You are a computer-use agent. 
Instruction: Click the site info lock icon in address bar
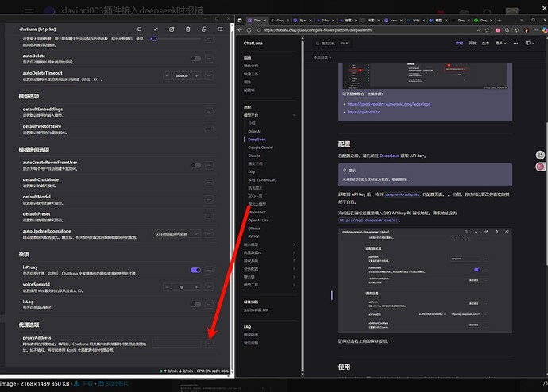(x=259, y=30)
